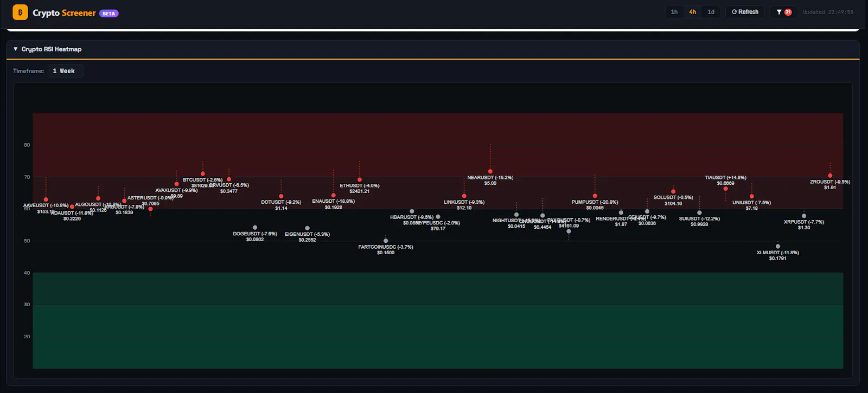Image resolution: width=868 pixels, height=393 pixels.
Task: Click the $2421.21 price text
Action: point(360,191)
